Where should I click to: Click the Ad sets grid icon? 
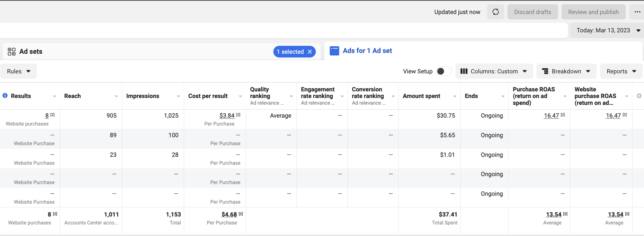[12, 51]
